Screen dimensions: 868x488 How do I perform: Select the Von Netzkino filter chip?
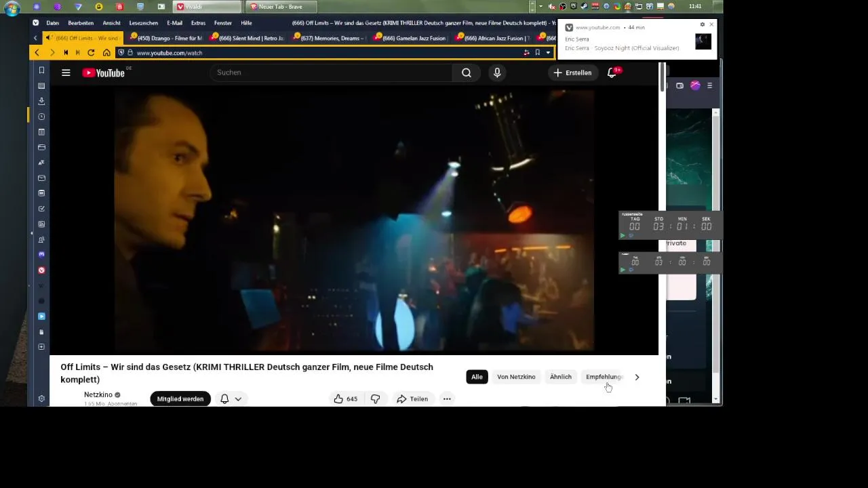tap(516, 377)
